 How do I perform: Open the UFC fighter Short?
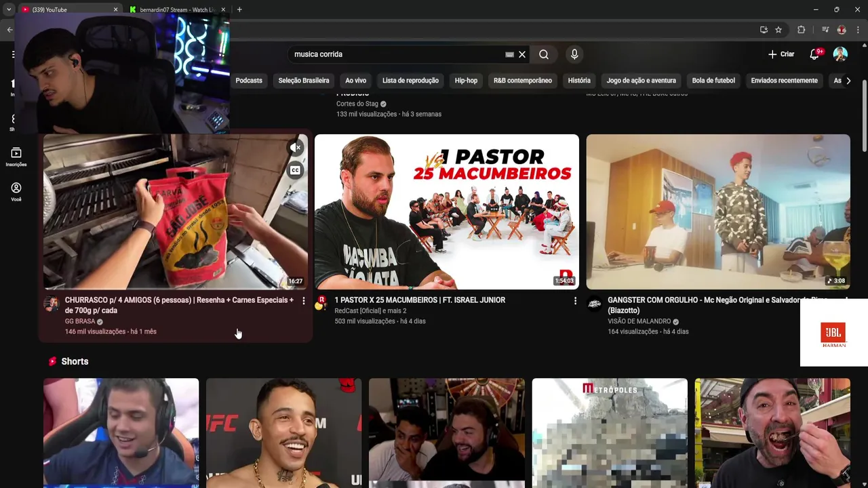pyautogui.click(x=284, y=433)
